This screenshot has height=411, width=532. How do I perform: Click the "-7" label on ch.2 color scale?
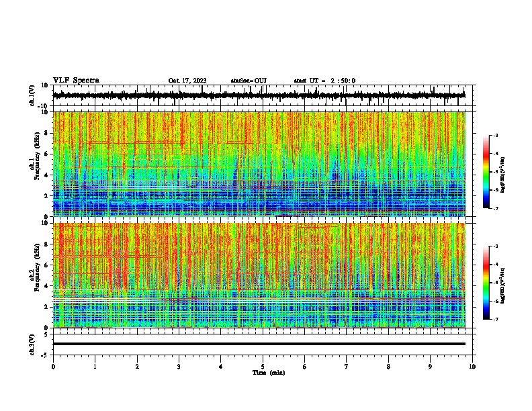[x=496, y=319]
